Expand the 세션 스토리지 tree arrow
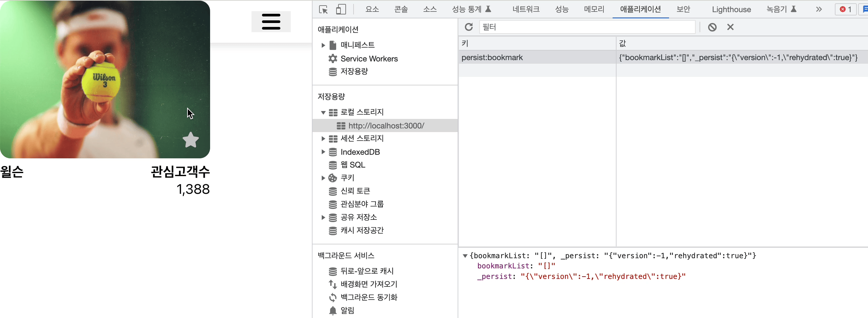The image size is (868, 318). pyautogui.click(x=323, y=139)
